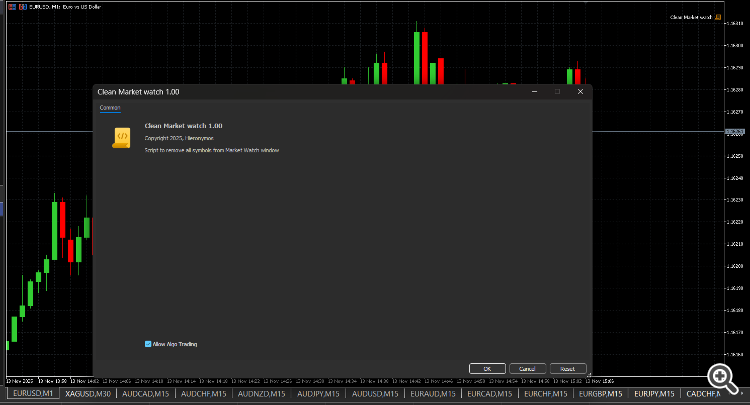Click the Copyright 2025 line in dialog
The image size is (750, 405).
pos(179,138)
